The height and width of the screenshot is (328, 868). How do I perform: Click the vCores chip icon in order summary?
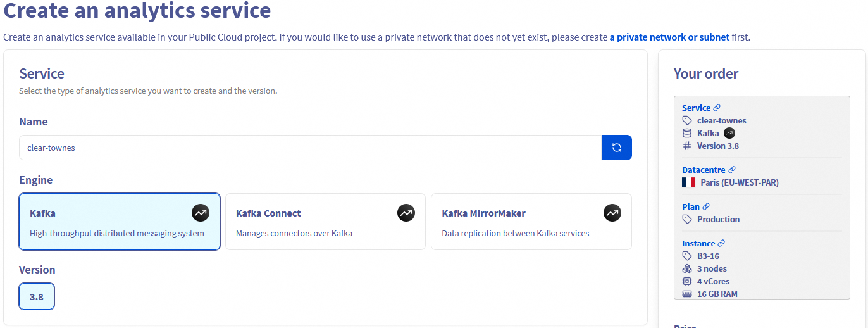687,281
